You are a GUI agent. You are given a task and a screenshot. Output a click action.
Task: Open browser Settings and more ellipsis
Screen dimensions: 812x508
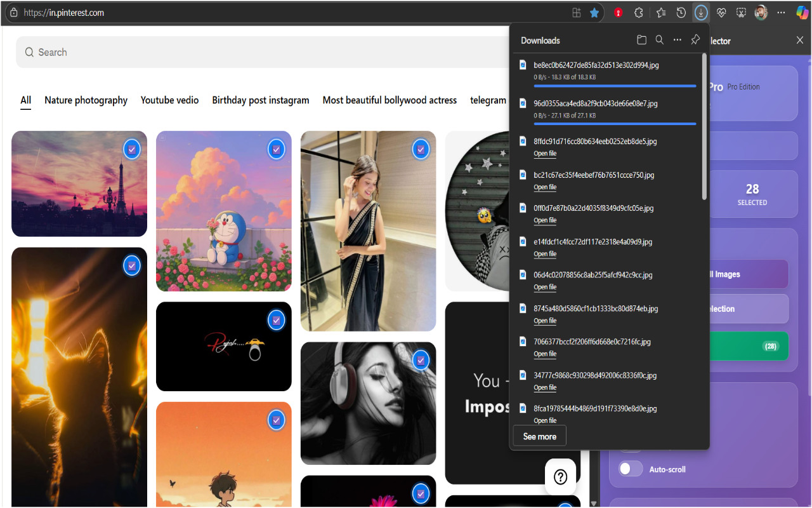tap(782, 13)
